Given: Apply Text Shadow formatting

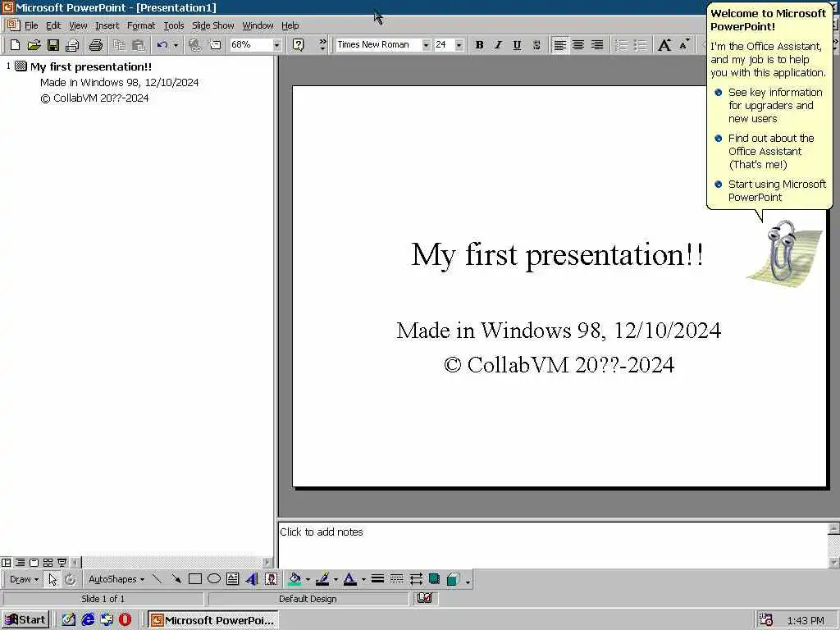Looking at the screenshot, I should [536, 45].
